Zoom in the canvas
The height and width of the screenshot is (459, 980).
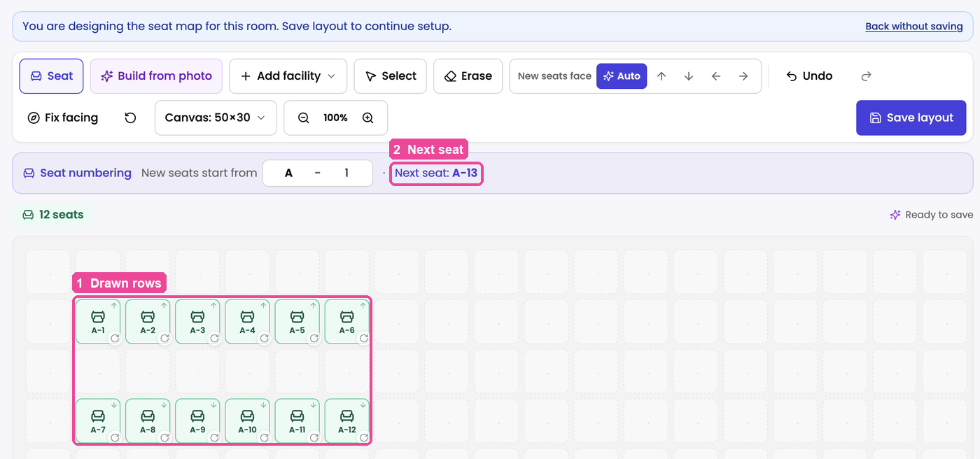(x=368, y=118)
